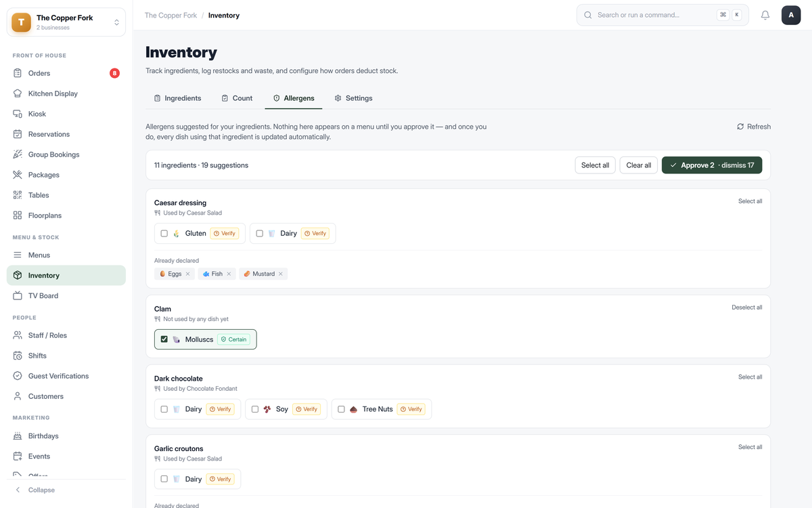Open The Copper Fork business switcher
The image size is (812, 508).
pos(66,22)
